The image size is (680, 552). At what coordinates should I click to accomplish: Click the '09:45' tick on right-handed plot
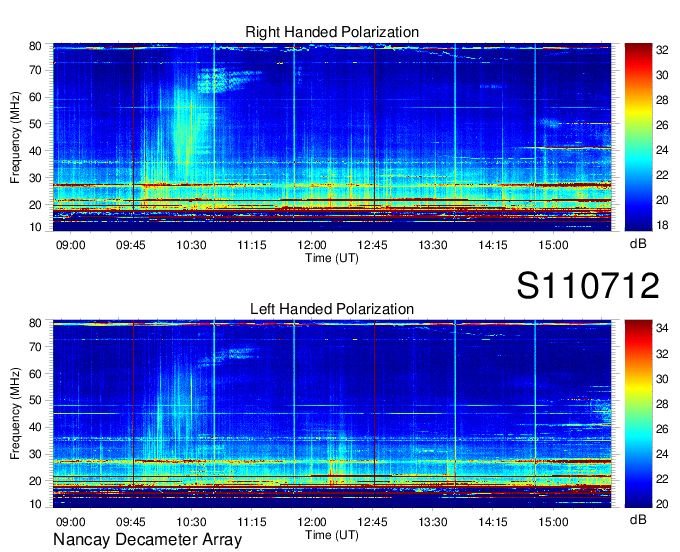(131, 245)
